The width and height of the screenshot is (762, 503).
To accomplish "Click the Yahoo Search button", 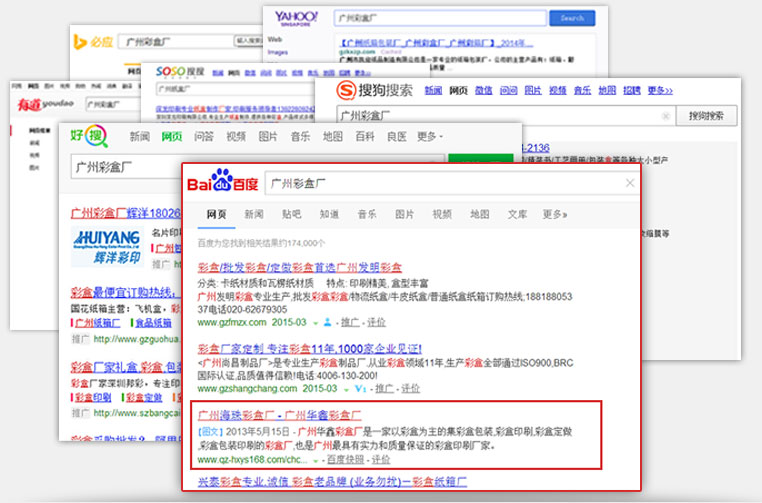I will pos(572,18).
